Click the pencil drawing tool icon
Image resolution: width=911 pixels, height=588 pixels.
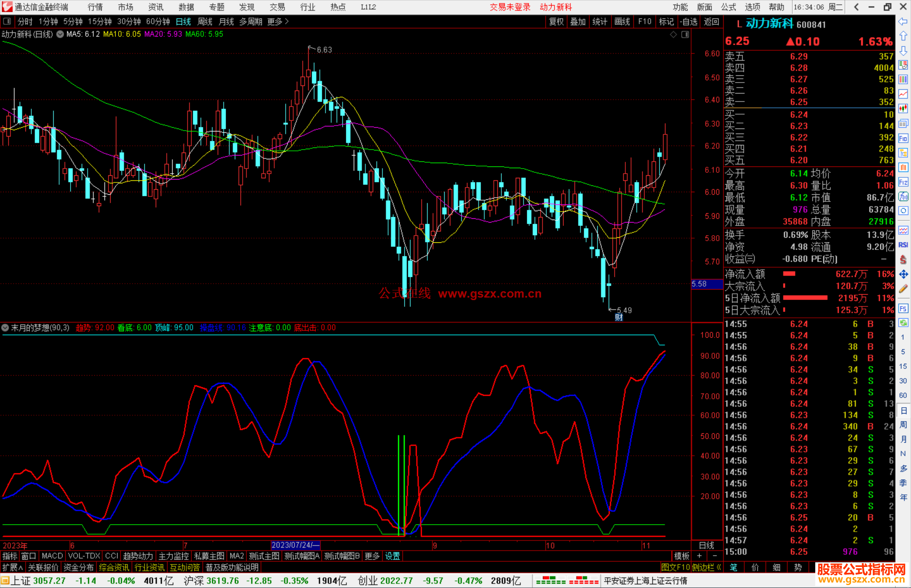[903, 289]
